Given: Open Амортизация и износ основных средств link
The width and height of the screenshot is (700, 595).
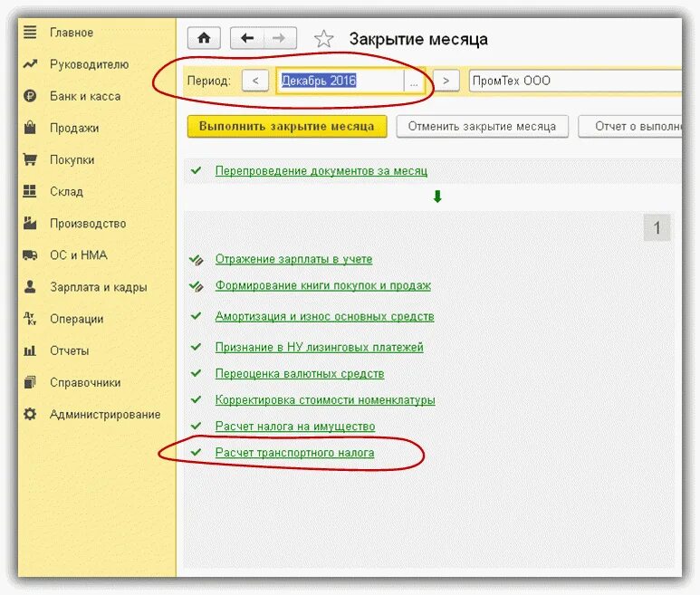Looking at the screenshot, I should [324, 316].
